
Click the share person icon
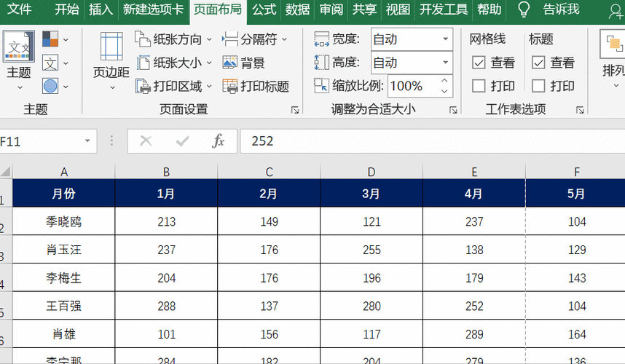(616, 11)
